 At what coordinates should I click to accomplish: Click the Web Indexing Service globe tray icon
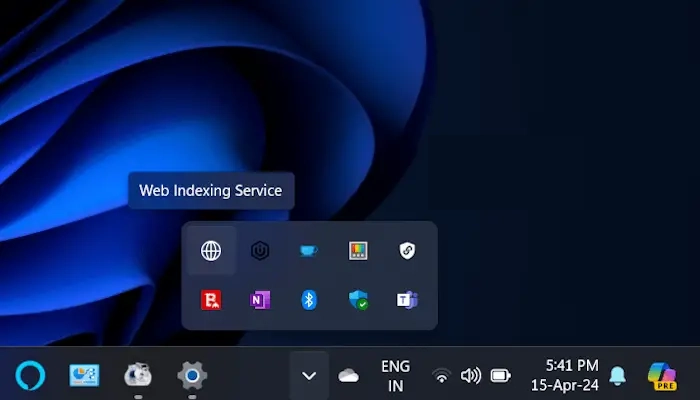click(211, 250)
